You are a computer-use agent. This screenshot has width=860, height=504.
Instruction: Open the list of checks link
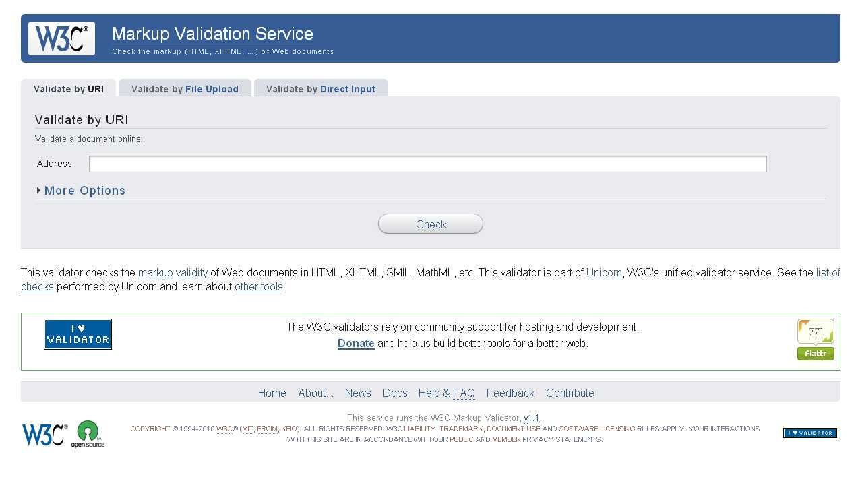click(x=828, y=273)
